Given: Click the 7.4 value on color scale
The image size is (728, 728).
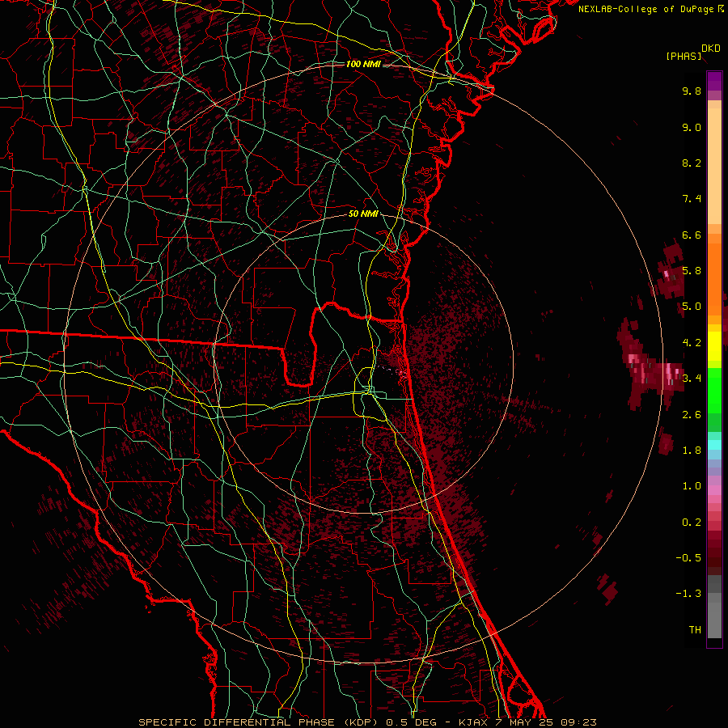Looking at the screenshot, I should coord(692,199).
